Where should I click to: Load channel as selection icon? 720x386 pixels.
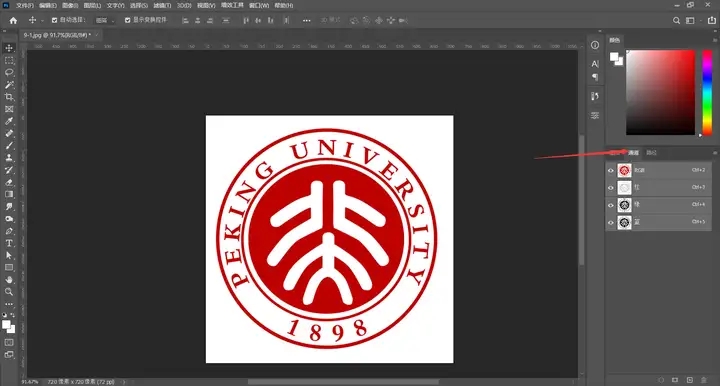pos(661,380)
